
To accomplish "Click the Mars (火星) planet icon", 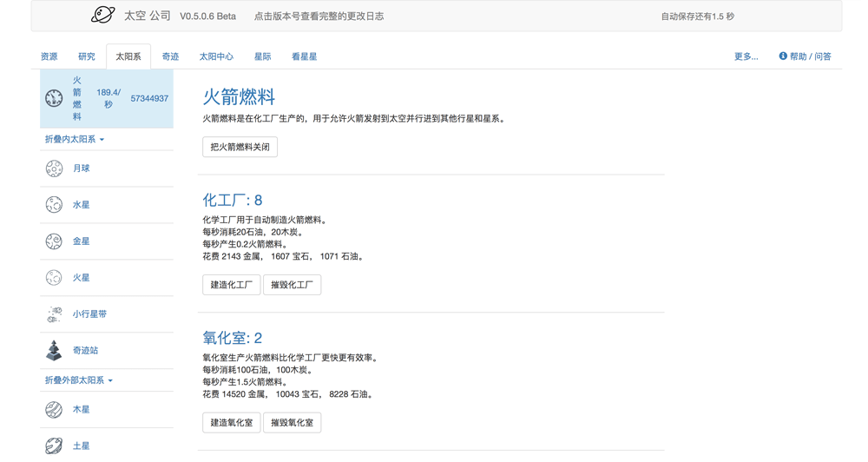I will click(54, 278).
